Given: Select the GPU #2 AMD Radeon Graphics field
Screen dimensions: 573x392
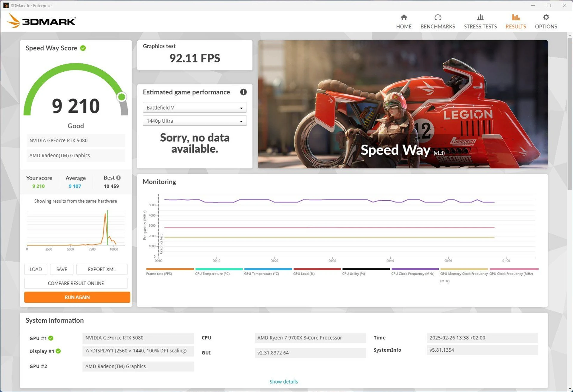Looking at the screenshot, I should tap(138, 366).
